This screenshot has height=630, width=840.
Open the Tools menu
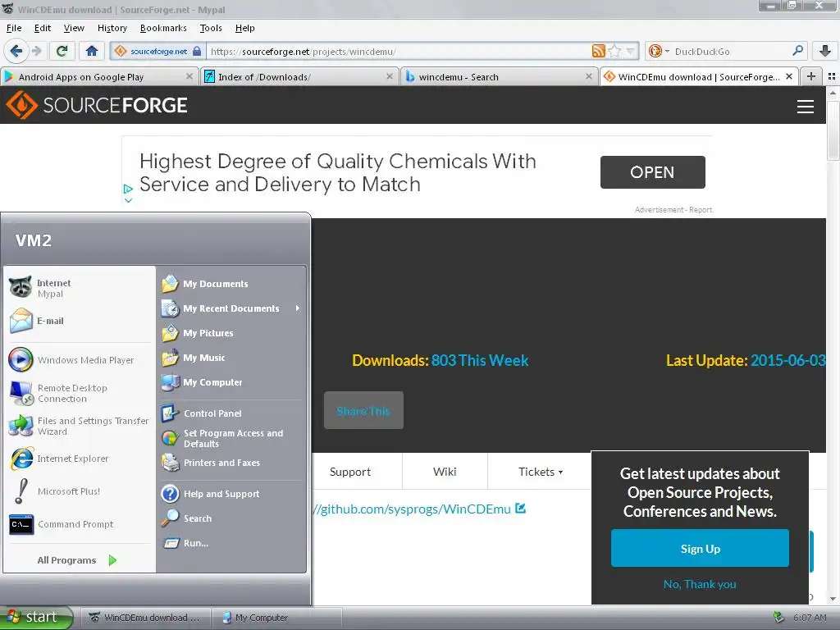[211, 28]
